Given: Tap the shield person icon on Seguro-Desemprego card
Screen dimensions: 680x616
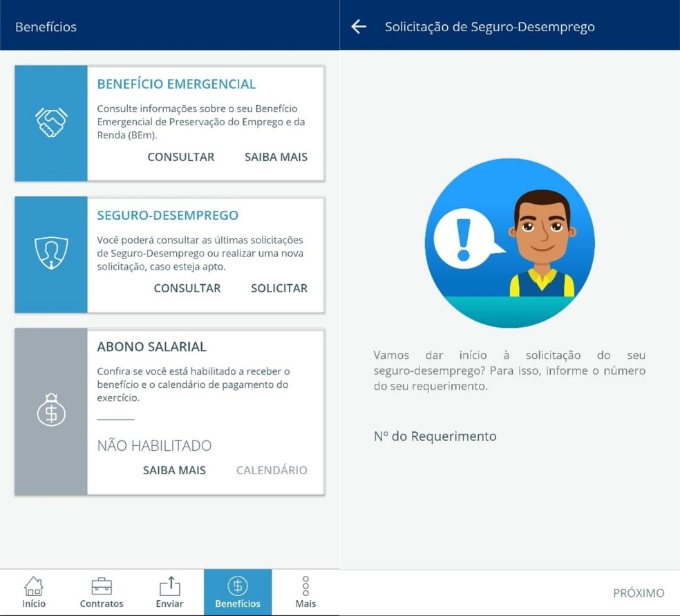Looking at the screenshot, I should (51, 253).
